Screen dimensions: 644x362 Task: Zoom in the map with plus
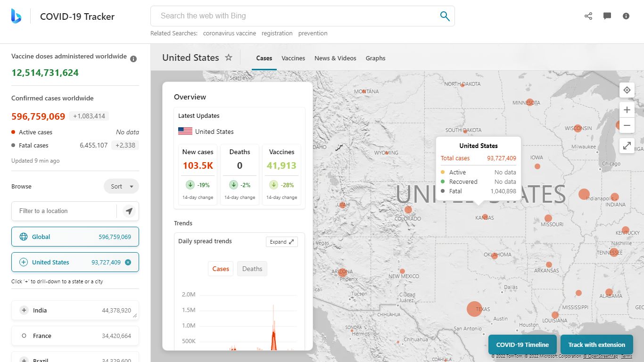click(627, 110)
